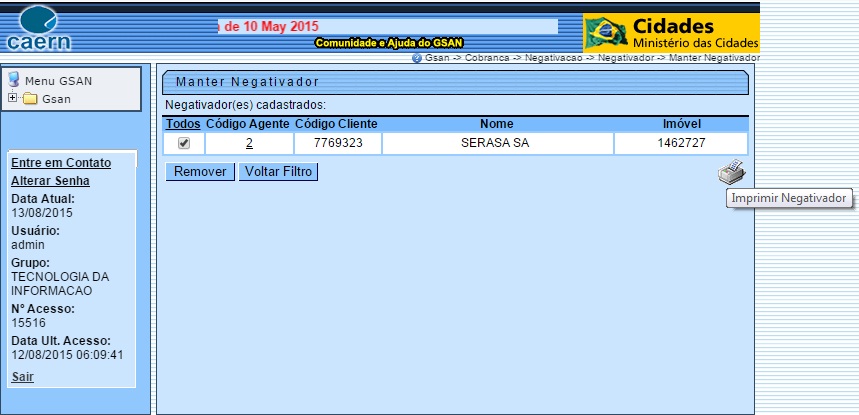
Task: Select all rows via the Todos header
Action: (x=183, y=123)
